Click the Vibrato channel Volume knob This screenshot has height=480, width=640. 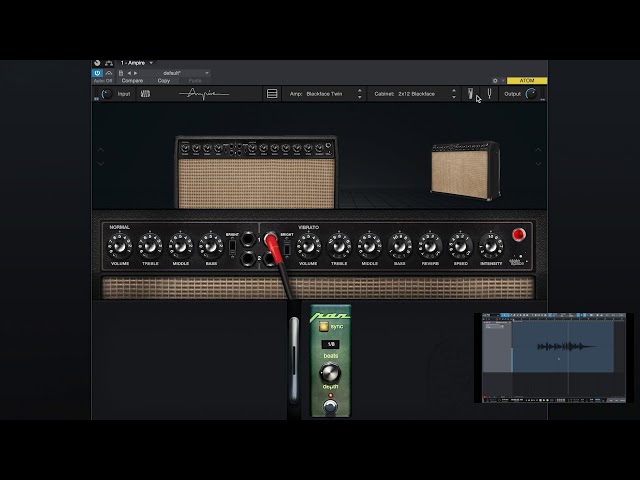coord(309,246)
